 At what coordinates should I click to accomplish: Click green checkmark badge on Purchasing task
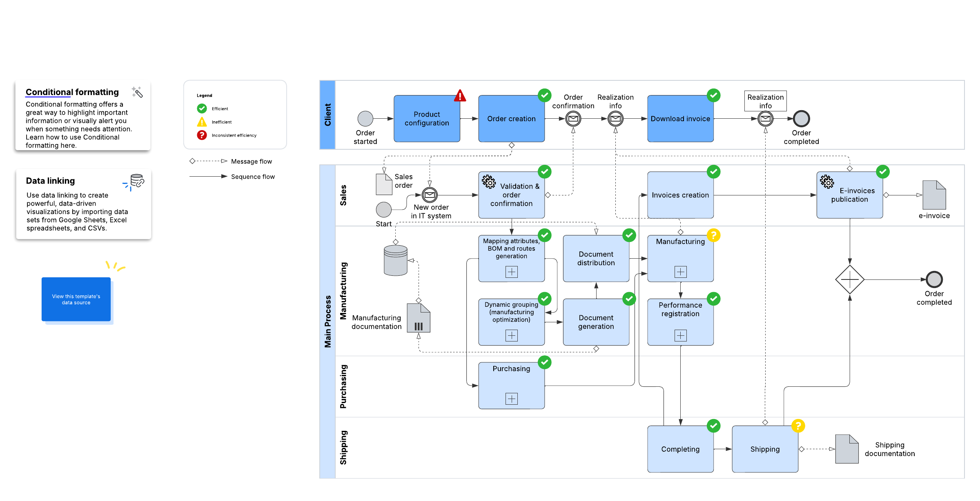coord(544,362)
